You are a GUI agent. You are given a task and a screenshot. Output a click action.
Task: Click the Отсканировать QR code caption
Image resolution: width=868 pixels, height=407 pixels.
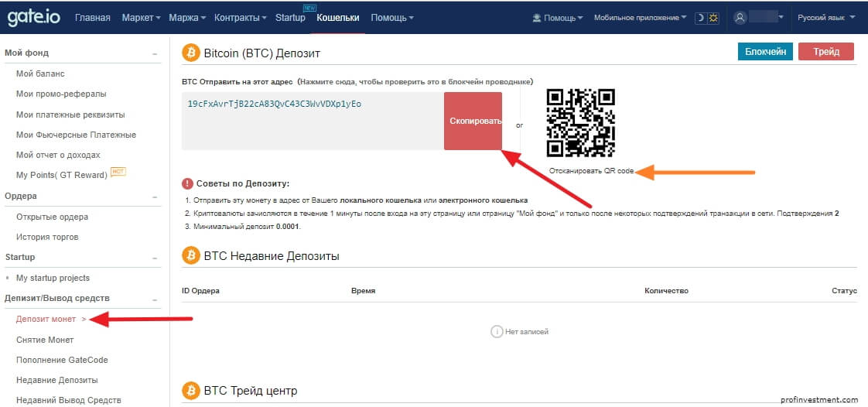click(x=591, y=171)
